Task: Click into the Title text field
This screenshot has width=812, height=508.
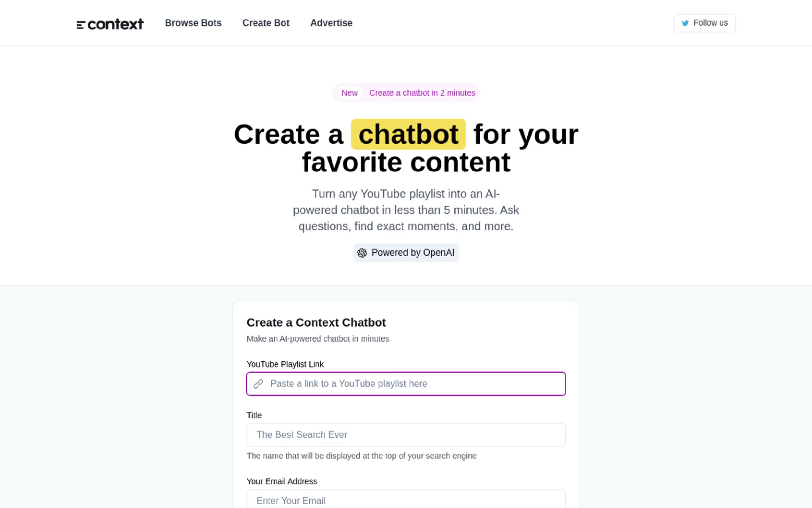Action: point(406,435)
